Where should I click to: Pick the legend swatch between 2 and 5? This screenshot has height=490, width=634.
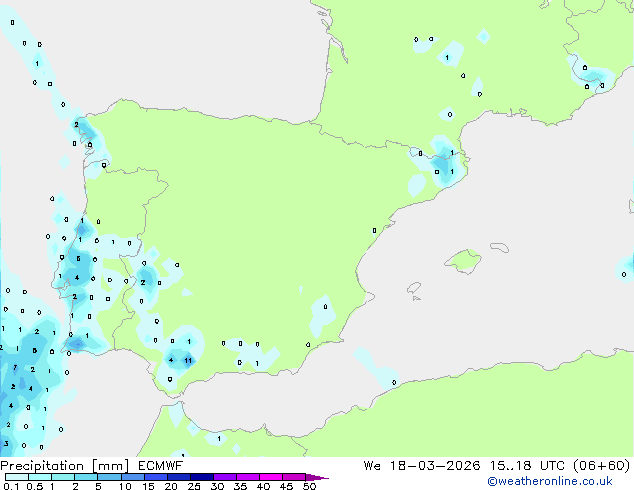pyautogui.click(x=87, y=477)
